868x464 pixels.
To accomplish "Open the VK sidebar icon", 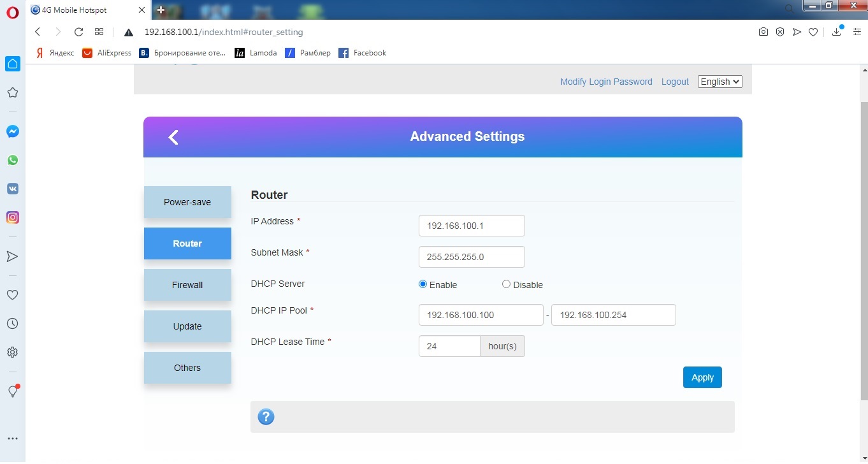I will tap(12, 189).
